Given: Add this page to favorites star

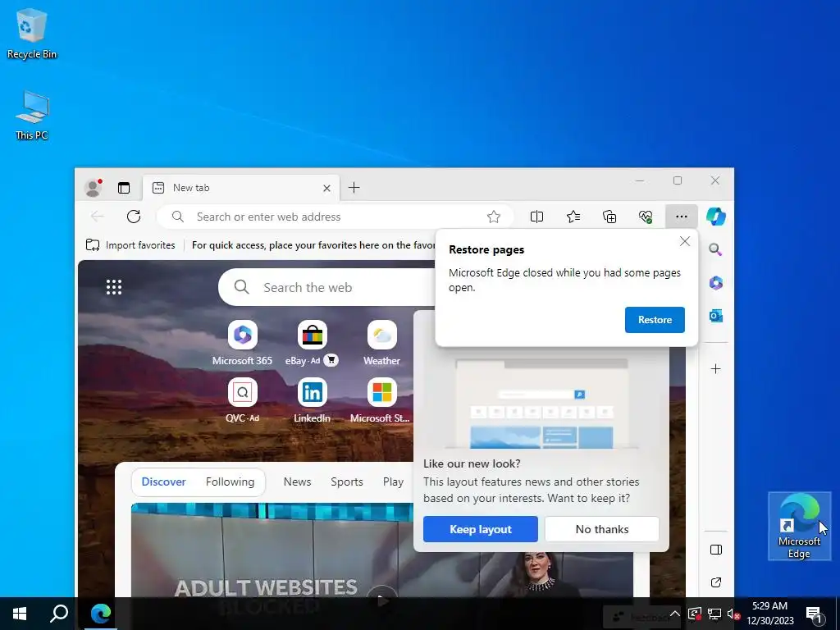Looking at the screenshot, I should pos(493,217).
